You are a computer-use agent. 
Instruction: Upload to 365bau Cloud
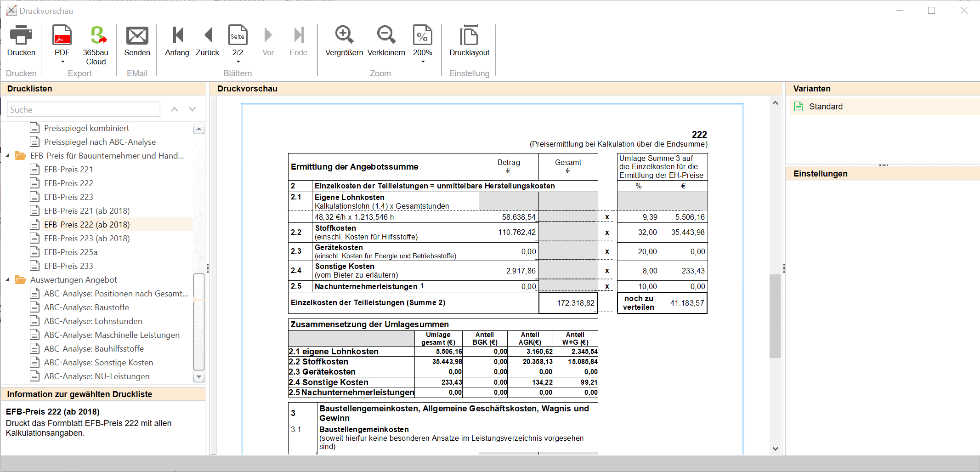click(96, 36)
